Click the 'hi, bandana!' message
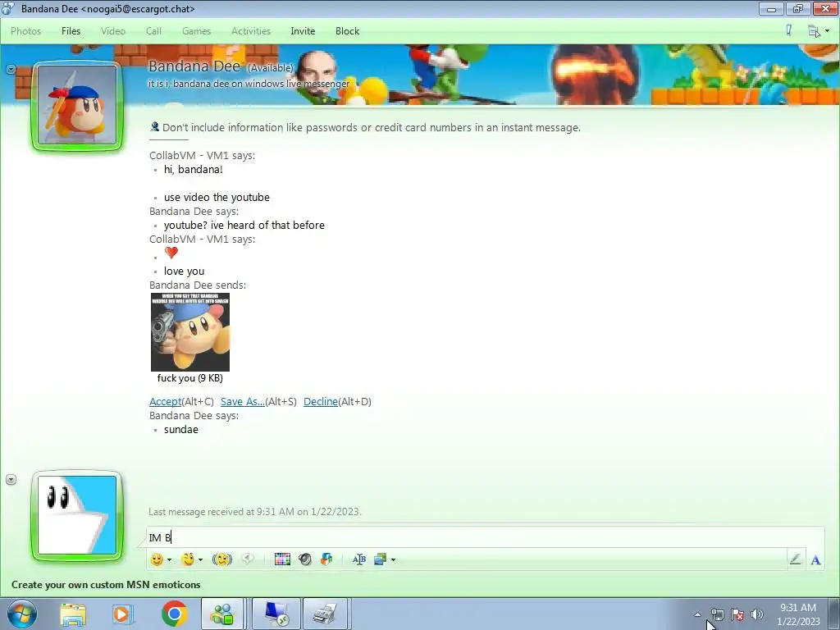 pyautogui.click(x=194, y=169)
